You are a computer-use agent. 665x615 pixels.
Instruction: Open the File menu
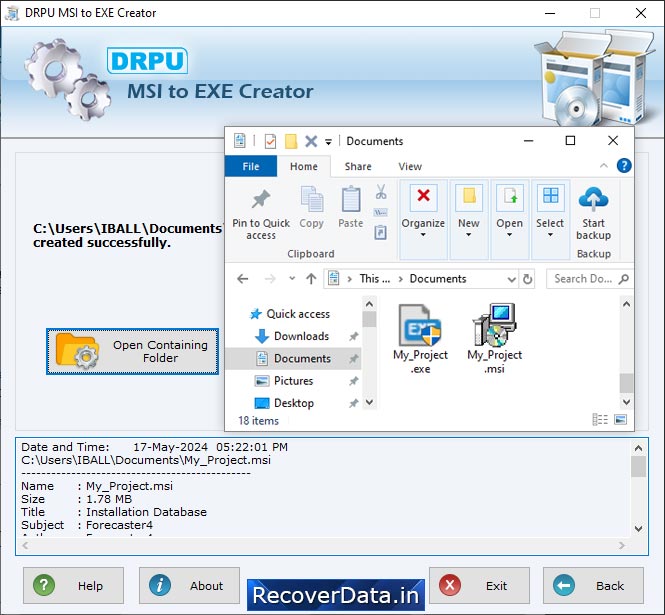251,166
